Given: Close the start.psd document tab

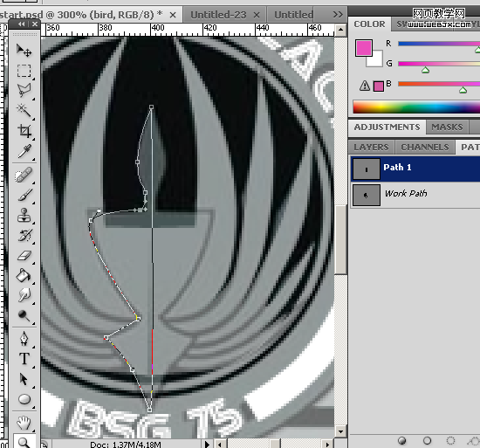Looking at the screenshot, I should click(173, 15).
